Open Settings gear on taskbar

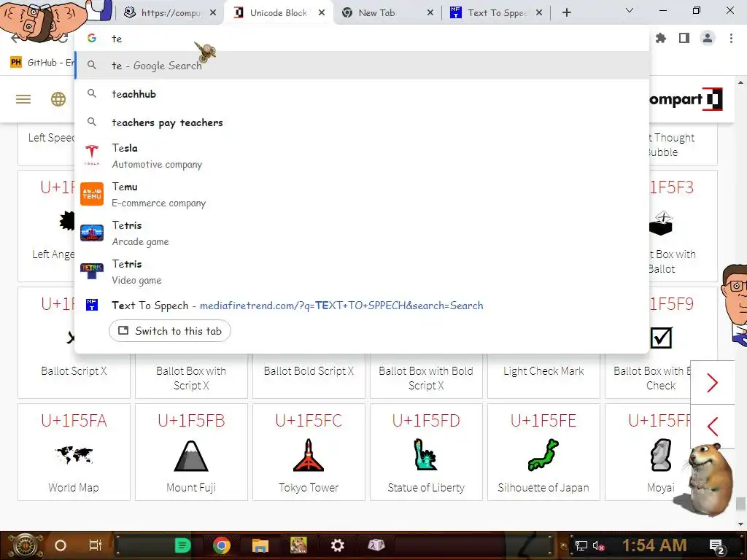tap(337, 545)
